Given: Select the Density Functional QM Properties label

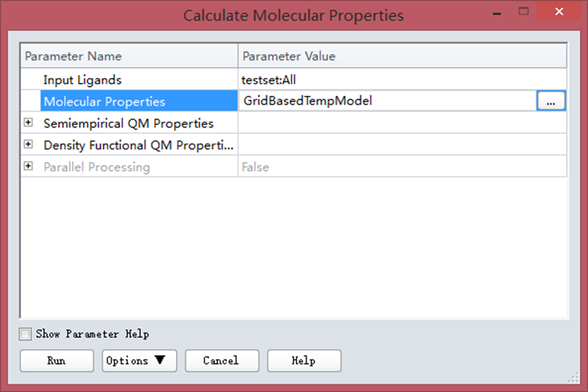Looking at the screenshot, I should [139, 145].
